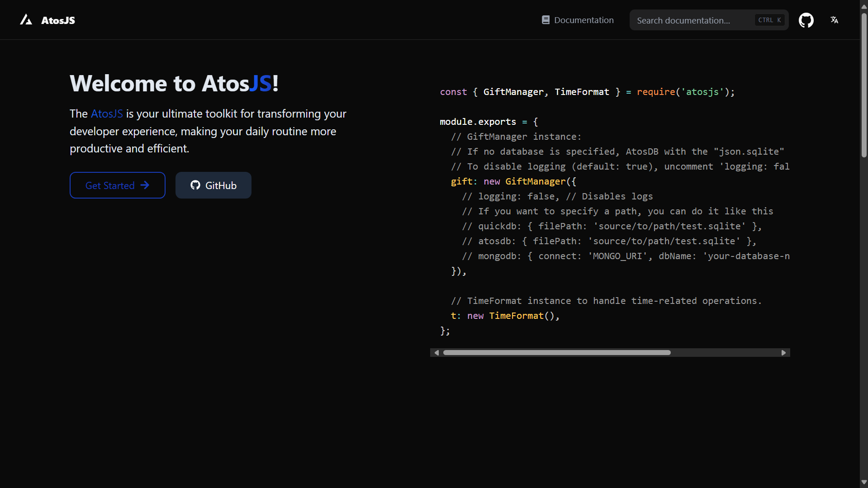Click the page scrollbar down arrow
The width and height of the screenshot is (868, 488).
point(864,482)
